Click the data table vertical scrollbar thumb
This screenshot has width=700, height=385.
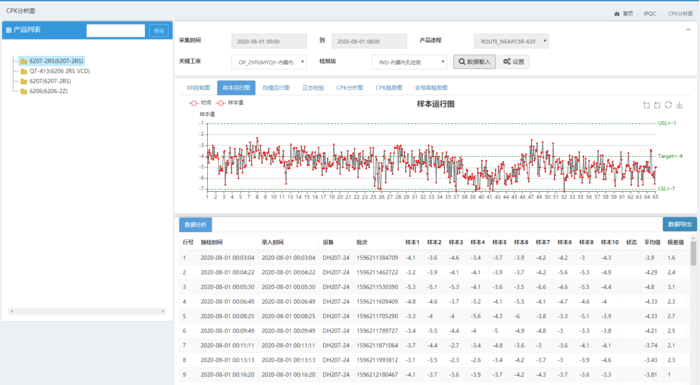(693, 254)
